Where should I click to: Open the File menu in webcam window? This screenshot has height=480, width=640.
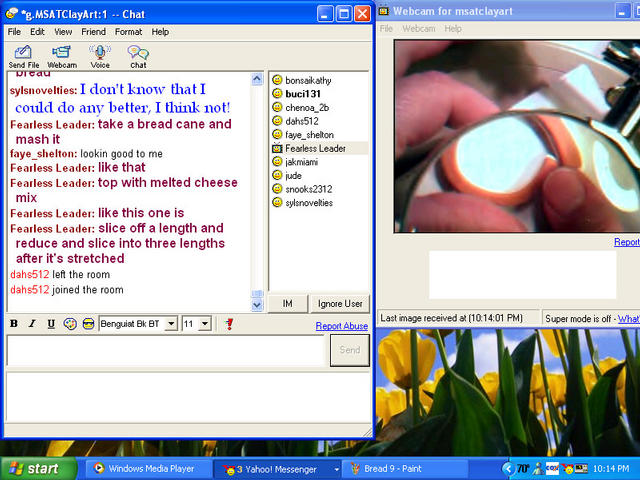click(x=386, y=29)
